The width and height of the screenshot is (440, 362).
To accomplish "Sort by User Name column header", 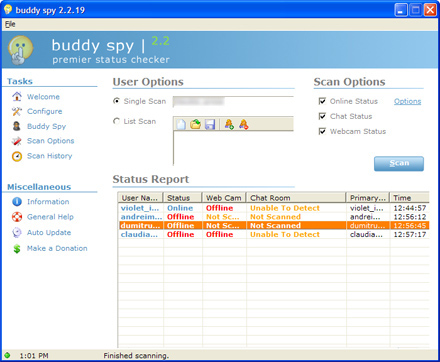I will [x=140, y=198].
